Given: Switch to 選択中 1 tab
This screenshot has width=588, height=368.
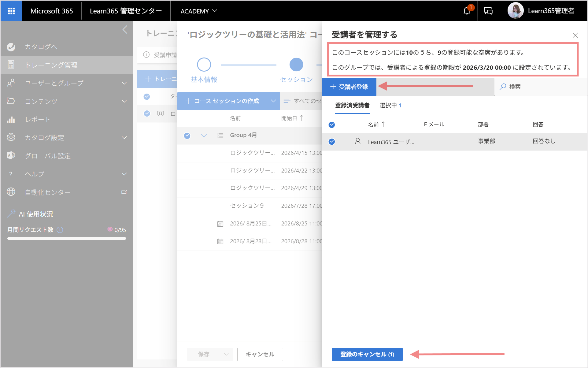Looking at the screenshot, I should (x=390, y=106).
